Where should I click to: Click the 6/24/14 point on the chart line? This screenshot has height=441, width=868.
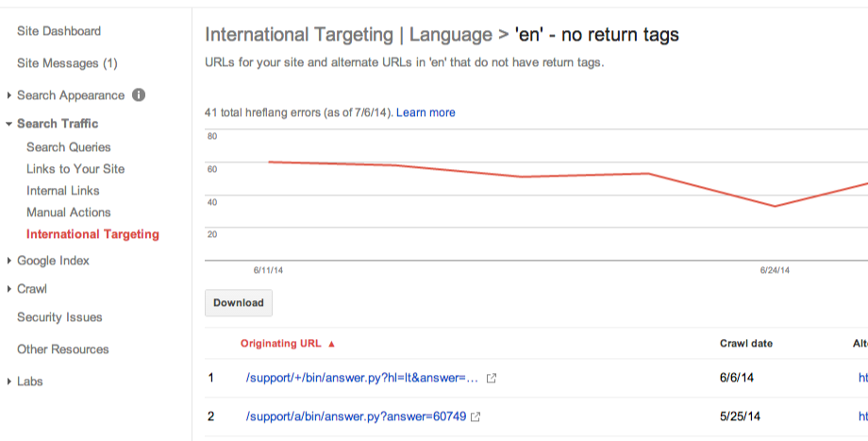point(775,206)
